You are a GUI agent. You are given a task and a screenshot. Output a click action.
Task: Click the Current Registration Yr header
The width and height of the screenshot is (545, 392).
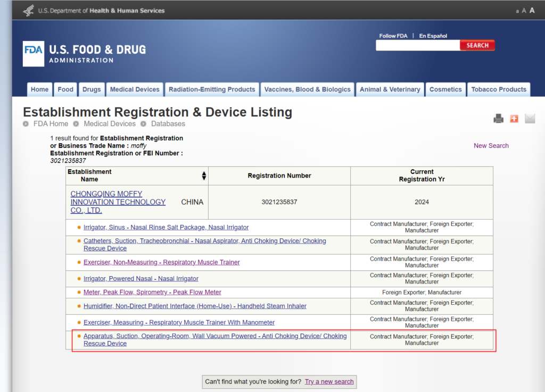click(x=422, y=176)
